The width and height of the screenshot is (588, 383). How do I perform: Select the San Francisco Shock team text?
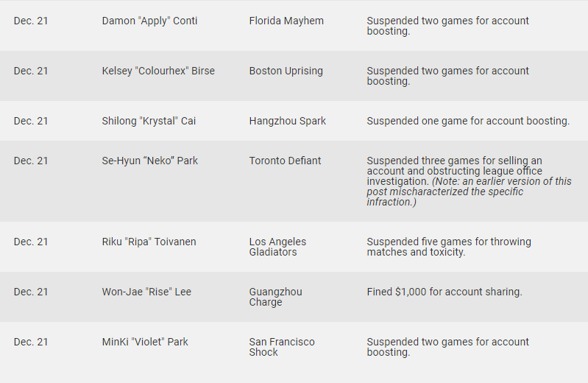[281, 347]
